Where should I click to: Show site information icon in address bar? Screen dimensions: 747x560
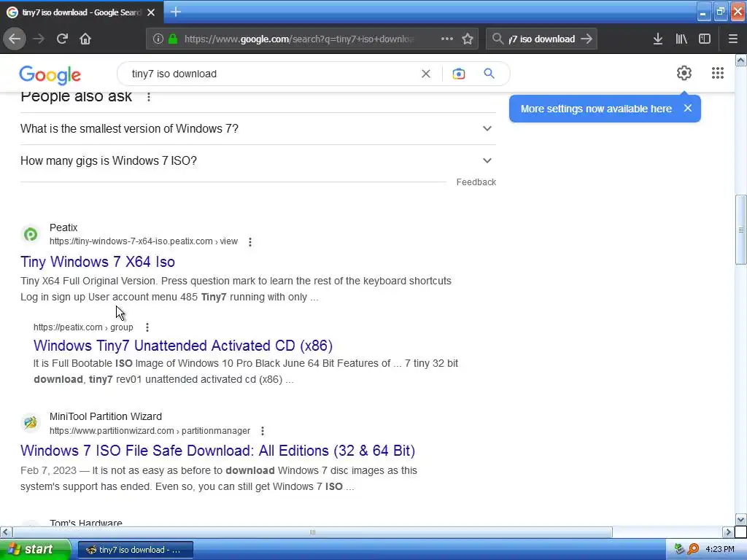pyautogui.click(x=158, y=39)
